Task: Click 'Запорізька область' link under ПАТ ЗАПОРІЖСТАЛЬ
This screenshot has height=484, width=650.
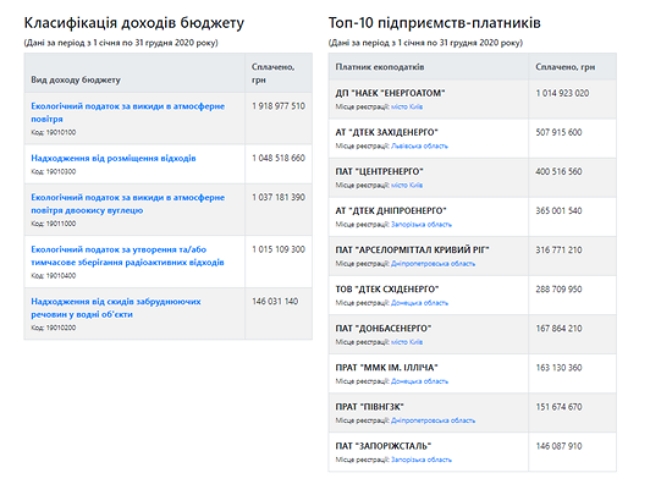Action: point(421,460)
